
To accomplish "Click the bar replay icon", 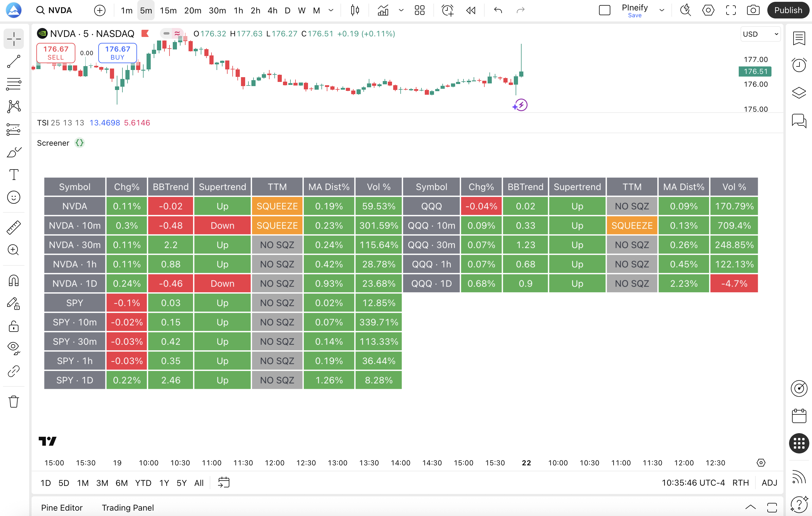I will click(x=471, y=10).
